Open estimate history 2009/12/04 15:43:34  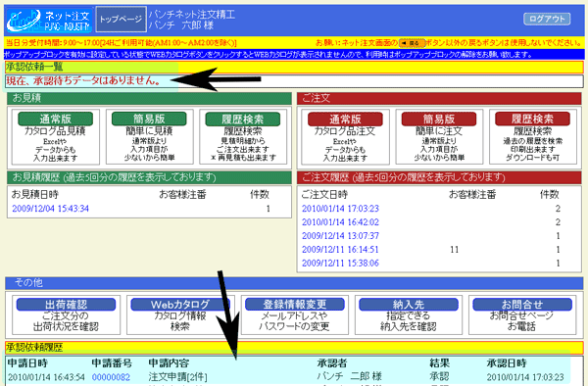pos(50,209)
